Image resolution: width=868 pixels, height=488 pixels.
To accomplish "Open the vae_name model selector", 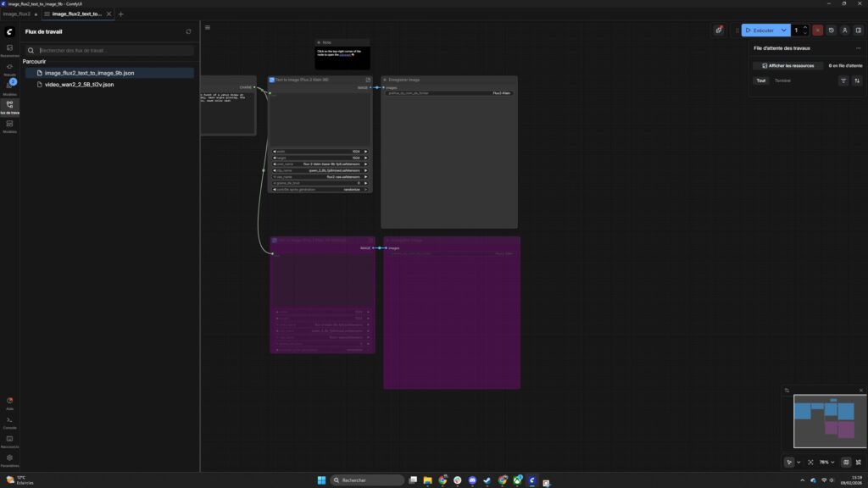I will pos(319,177).
